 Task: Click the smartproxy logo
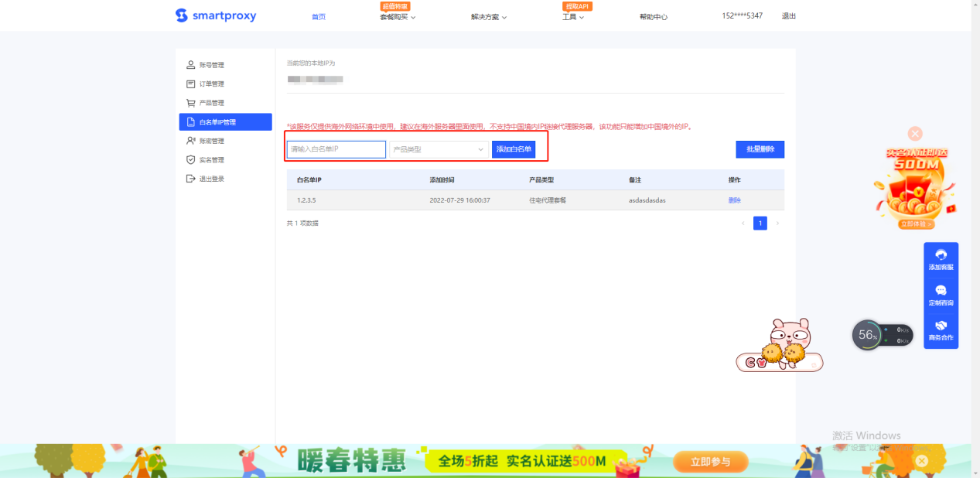(215, 16)
